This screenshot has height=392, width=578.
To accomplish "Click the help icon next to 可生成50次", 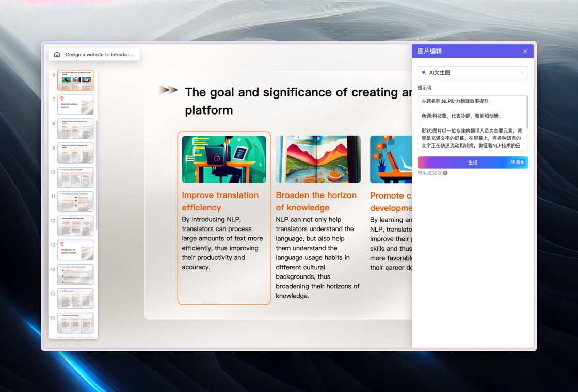I will (x=445, y=173).
